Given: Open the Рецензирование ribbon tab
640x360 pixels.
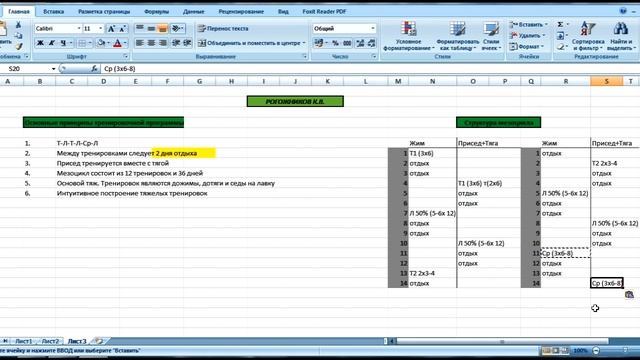Looking at the screenshot, I should point(241,11).
